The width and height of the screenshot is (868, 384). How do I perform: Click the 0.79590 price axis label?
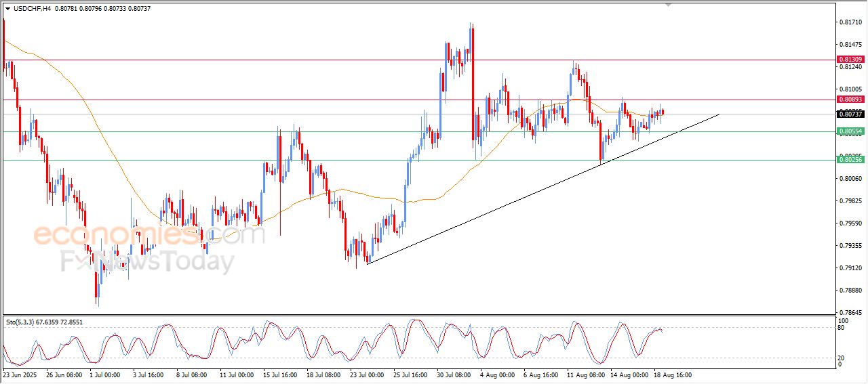tap(850, 223)
